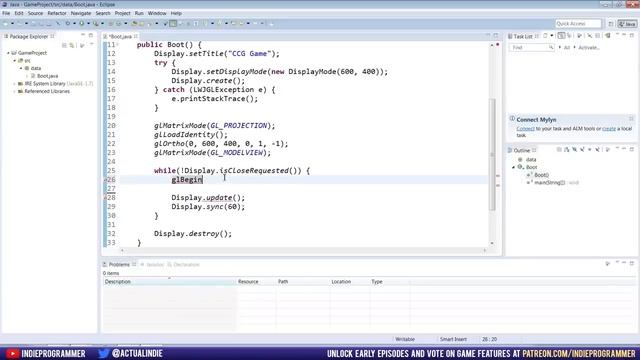The height and width of the screenshot is (360, 640).
Task: Click Collapse All icon in Package Explorer
Action: tap(64, 45)
